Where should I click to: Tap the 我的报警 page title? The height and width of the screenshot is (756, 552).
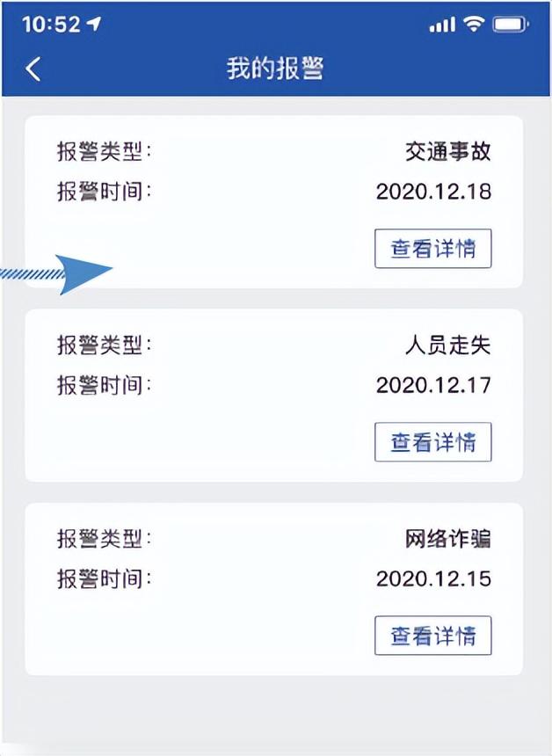(275, 69)
